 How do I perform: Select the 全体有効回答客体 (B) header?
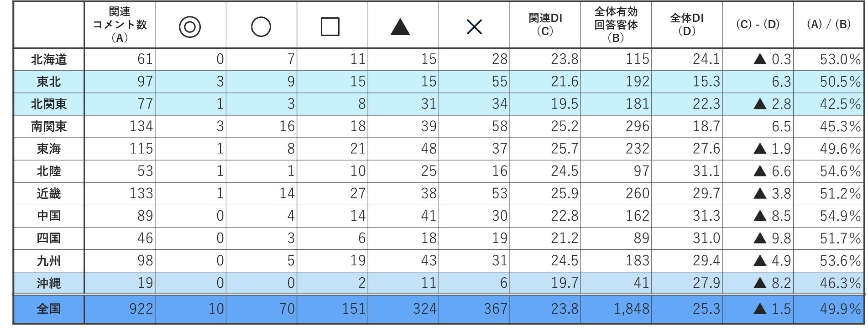pos(616,25)
